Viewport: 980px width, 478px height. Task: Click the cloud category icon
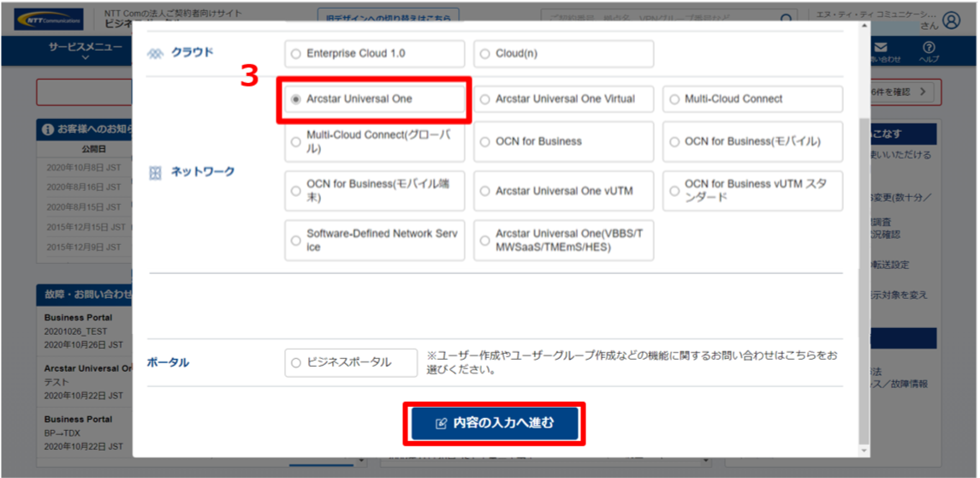155,53
